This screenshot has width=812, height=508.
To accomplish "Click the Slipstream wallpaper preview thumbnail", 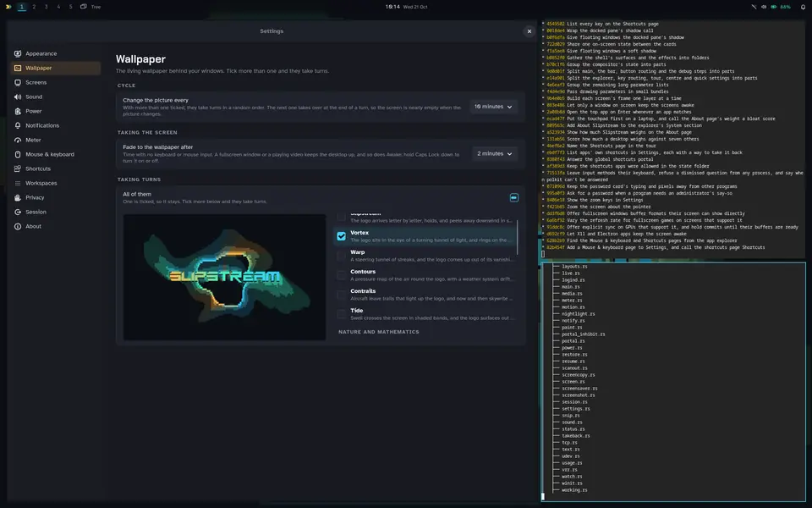I will 224,278.
